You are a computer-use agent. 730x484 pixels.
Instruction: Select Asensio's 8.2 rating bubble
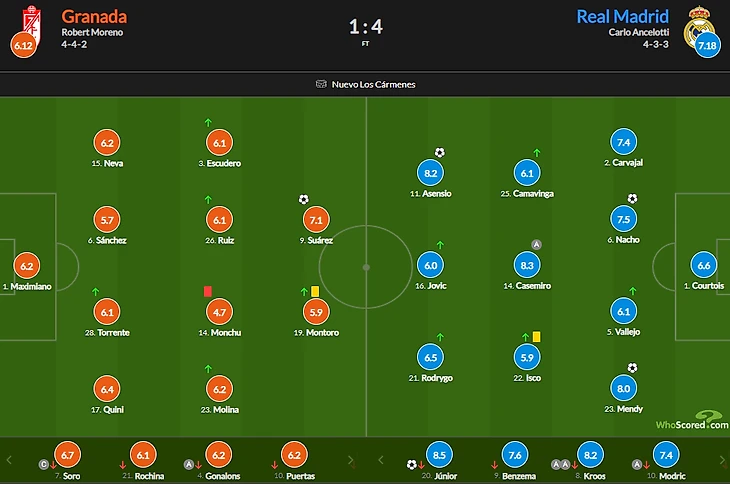tap(431, 173)
